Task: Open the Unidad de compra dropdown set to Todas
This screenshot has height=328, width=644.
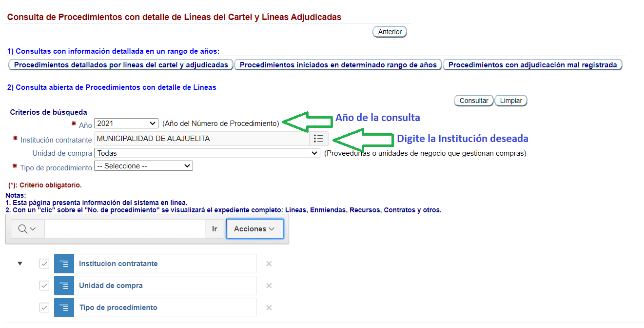Action: [x=207, y=152]
